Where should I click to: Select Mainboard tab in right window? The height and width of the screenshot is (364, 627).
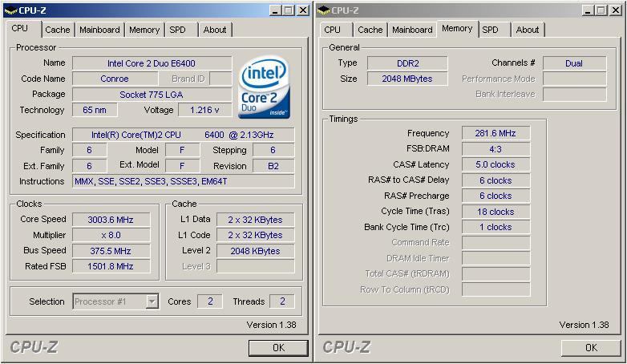[412, 30]
